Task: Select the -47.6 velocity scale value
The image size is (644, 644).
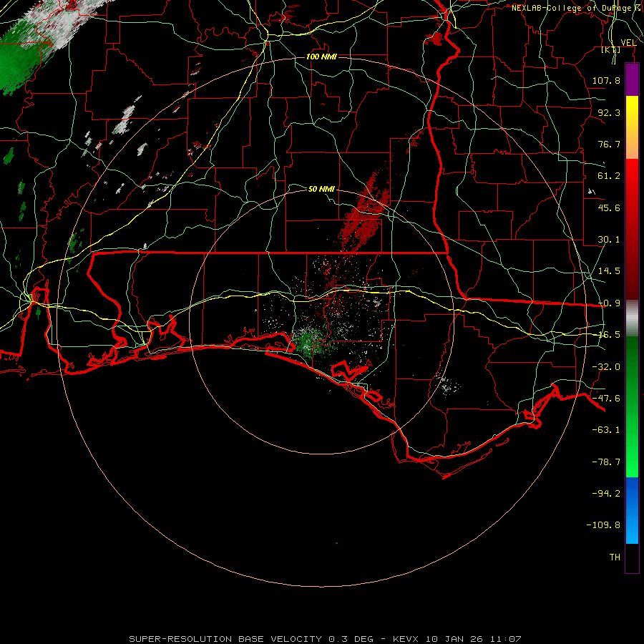Action: 606,398
